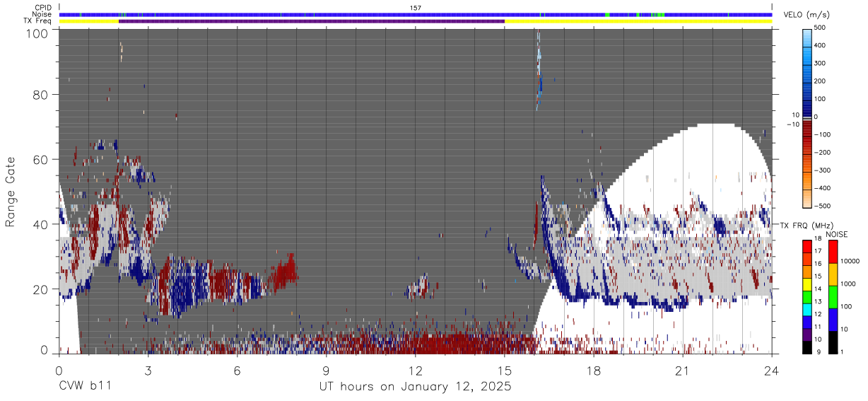Click 'UT hours on January 12, 2025' title

[415, 388]
